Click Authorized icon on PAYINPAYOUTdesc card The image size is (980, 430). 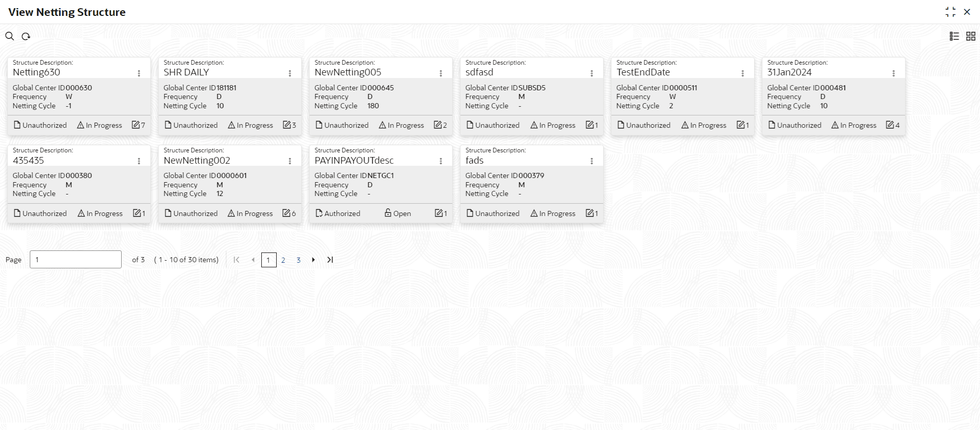pos(319,213)
